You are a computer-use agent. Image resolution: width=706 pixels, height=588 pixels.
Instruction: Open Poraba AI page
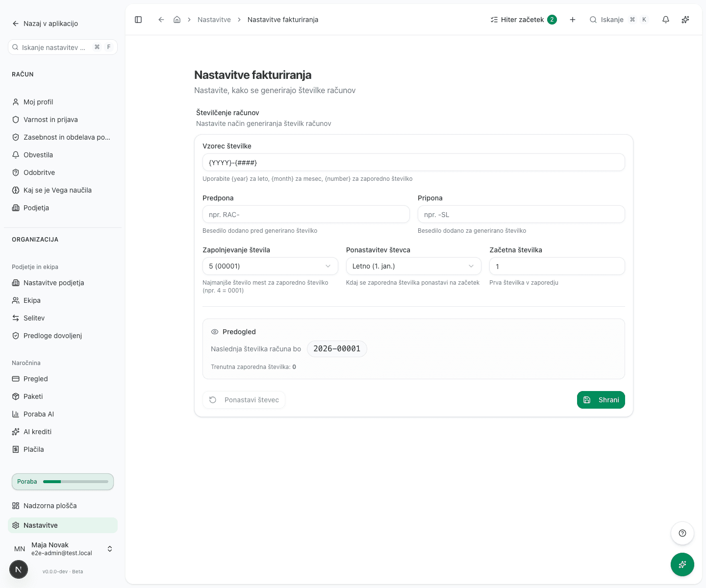[x=63, y=414]
